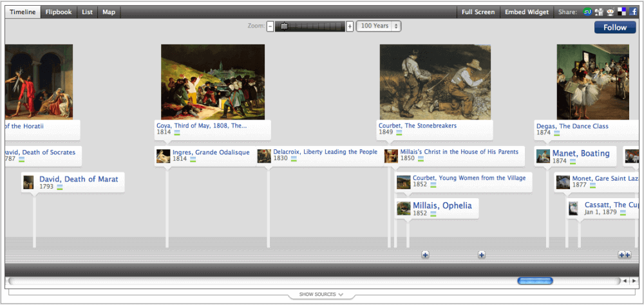Switch to List view tab

coord(87,12)
